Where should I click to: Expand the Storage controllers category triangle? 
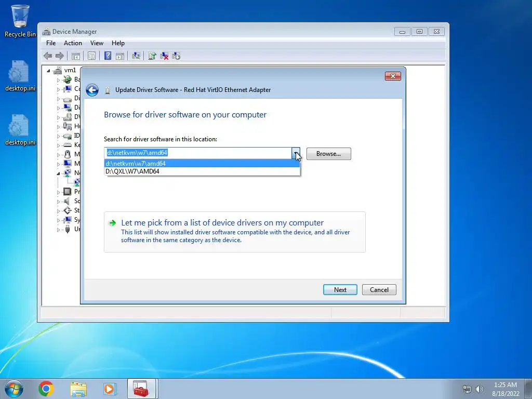tap(58, 211)
